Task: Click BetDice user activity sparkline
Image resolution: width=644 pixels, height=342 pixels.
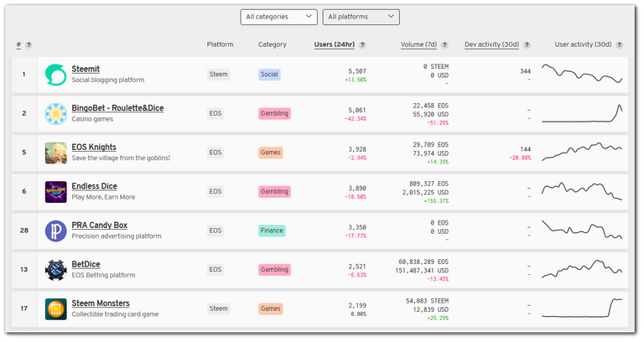Action: click(582, 269)
